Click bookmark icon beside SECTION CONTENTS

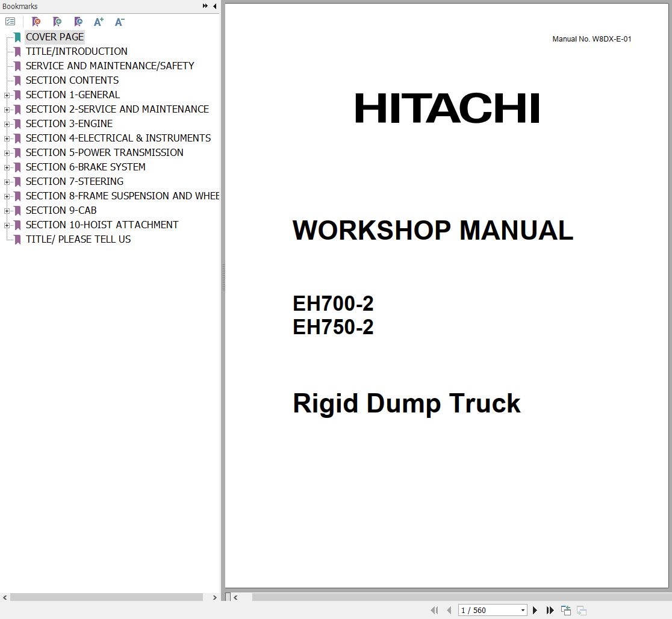17,81
